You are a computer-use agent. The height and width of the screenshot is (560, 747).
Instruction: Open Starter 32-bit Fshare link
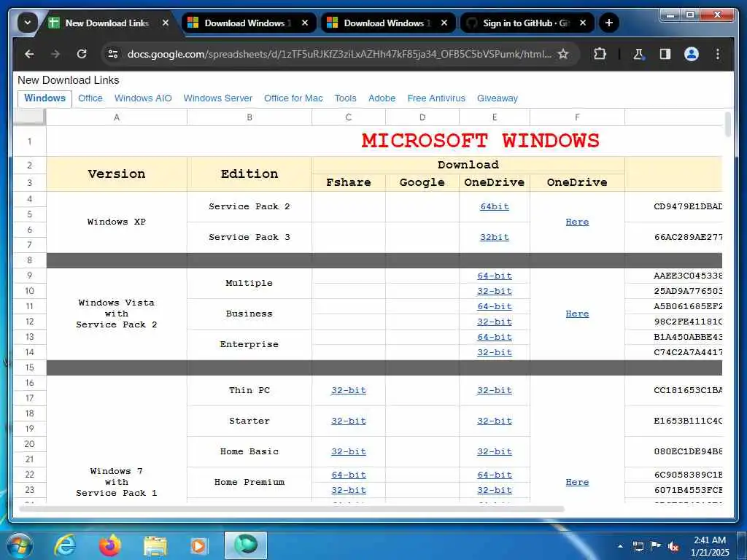click(x=349, y=421)
